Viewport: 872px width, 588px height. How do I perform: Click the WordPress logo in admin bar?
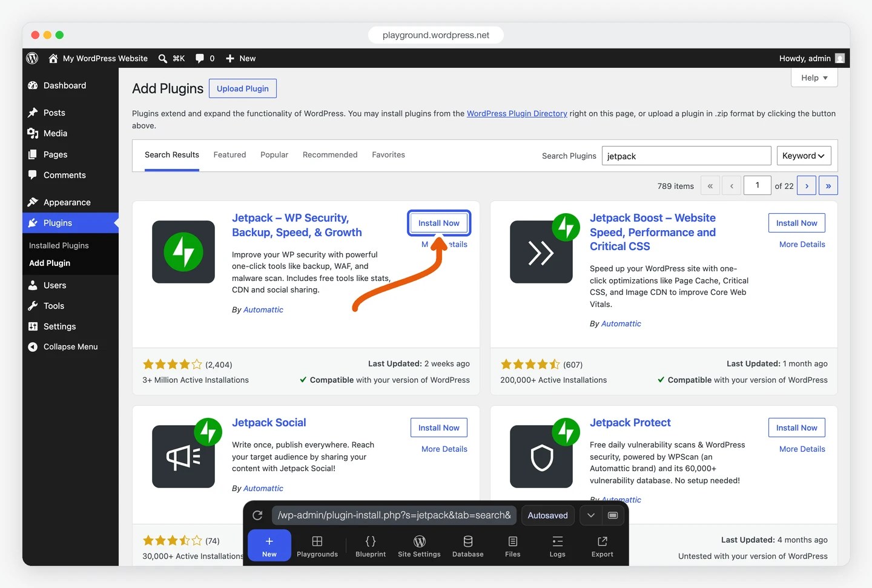33,58
